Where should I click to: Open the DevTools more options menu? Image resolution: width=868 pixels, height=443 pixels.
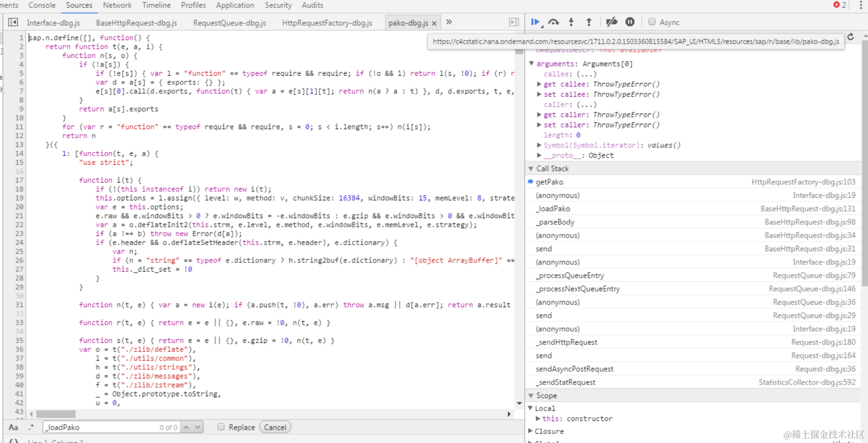click(861, 5)
